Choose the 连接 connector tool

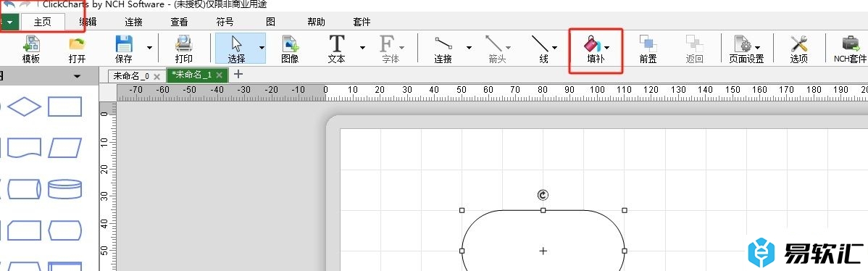click(x=443, y=49)
